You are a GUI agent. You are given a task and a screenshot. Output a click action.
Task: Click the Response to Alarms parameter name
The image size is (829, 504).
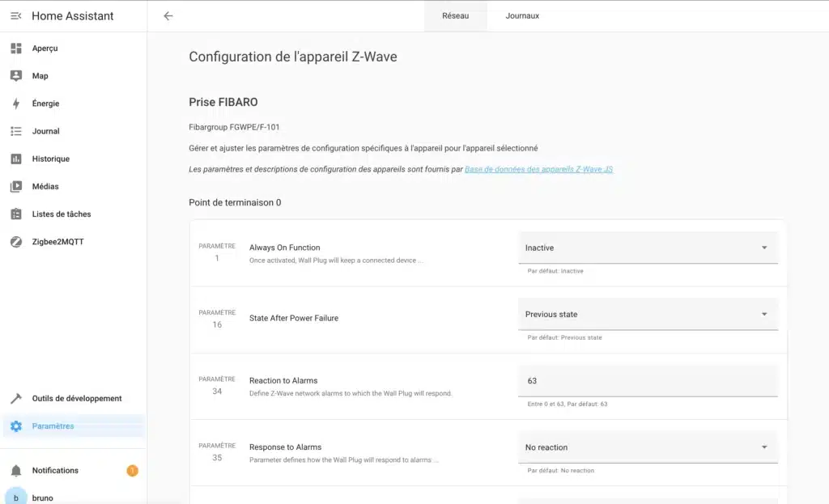coord(285,447)
